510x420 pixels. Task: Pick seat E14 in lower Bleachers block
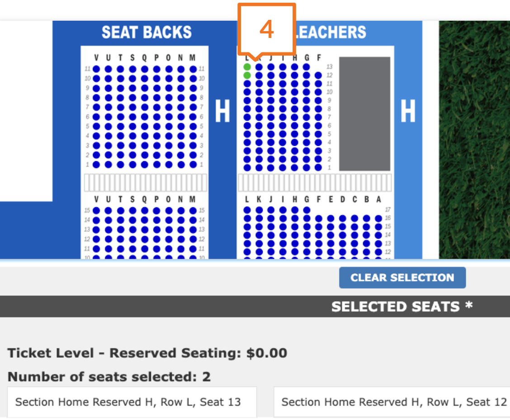click(331, 235)
